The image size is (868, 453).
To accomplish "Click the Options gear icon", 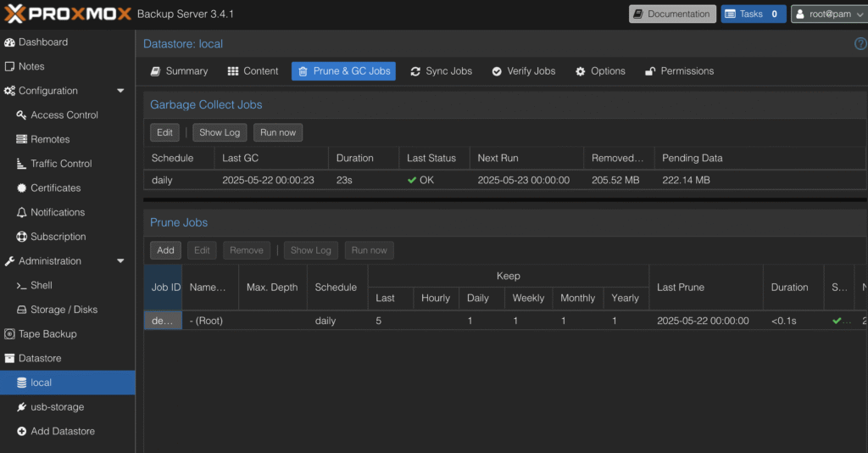I will 580,71.
